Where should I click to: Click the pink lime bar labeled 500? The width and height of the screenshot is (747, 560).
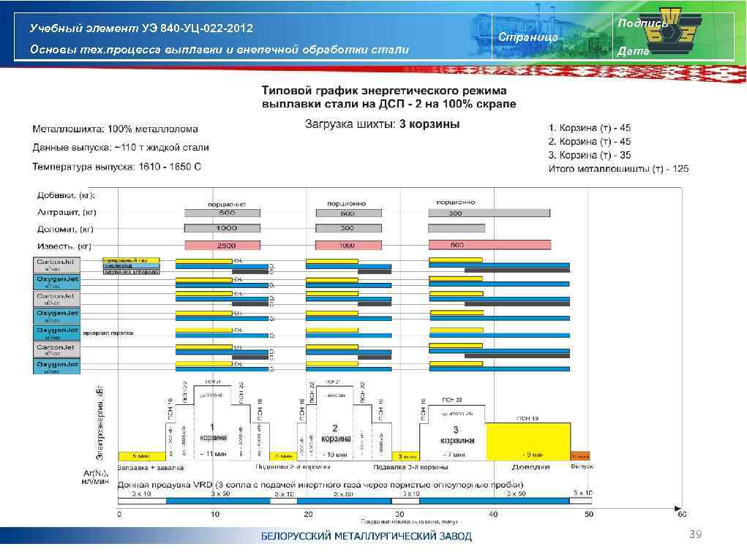(x=489, y=245)
